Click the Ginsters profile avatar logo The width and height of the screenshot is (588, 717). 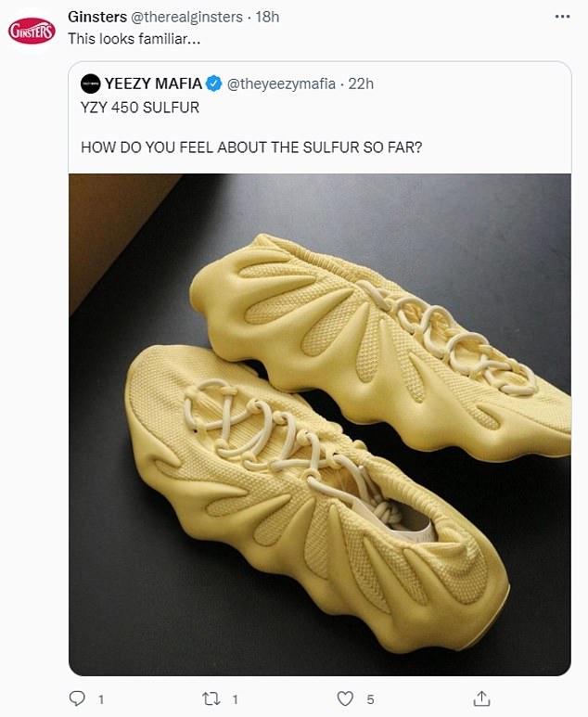(x=32, y=32)
